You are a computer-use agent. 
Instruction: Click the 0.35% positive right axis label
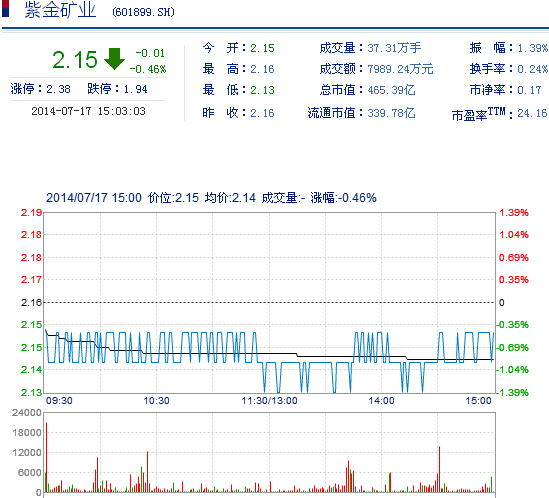click(x=514, y=280)
